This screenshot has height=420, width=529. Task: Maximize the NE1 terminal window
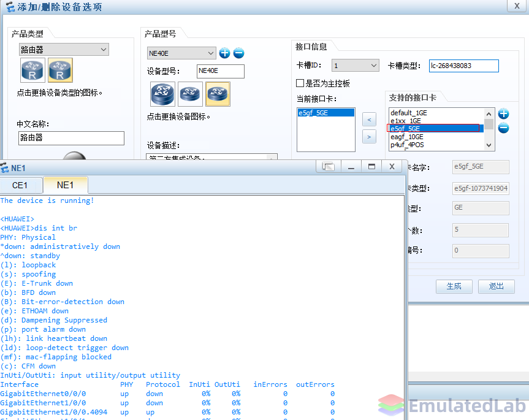coord(371,166)
